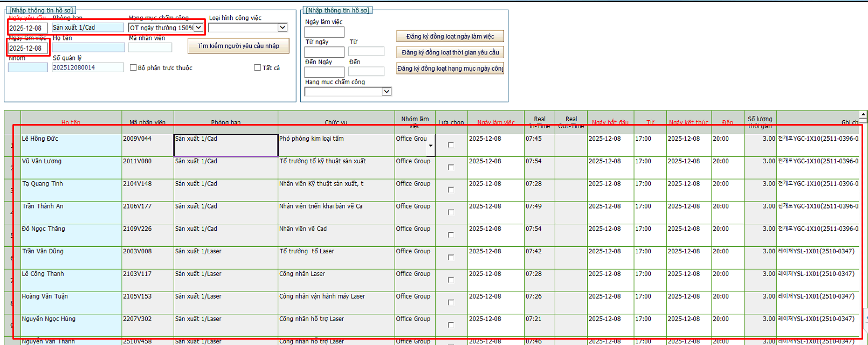
Task: Open the empty 'Hạng mục chấm công' dropdown below Đến Ngày
Action: point(386,92)
